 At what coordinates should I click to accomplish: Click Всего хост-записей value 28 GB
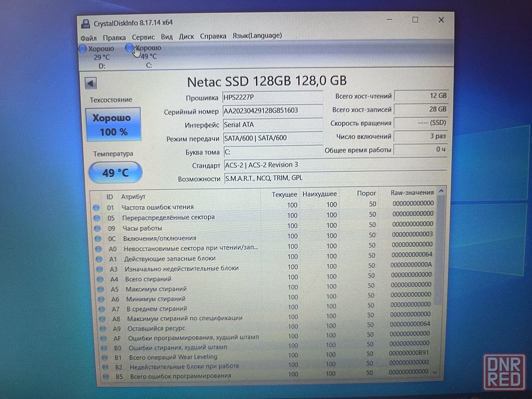pos(421,109)
